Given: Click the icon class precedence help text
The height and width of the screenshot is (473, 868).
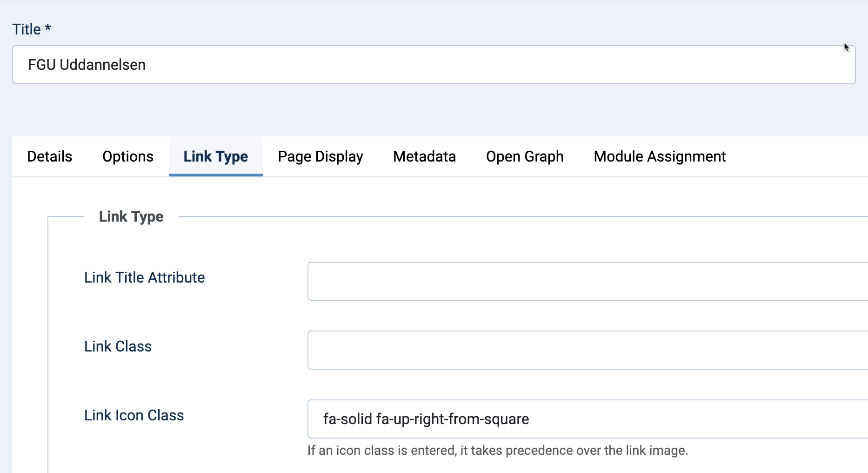Looking at the screenshot, I should click(497, 451).
